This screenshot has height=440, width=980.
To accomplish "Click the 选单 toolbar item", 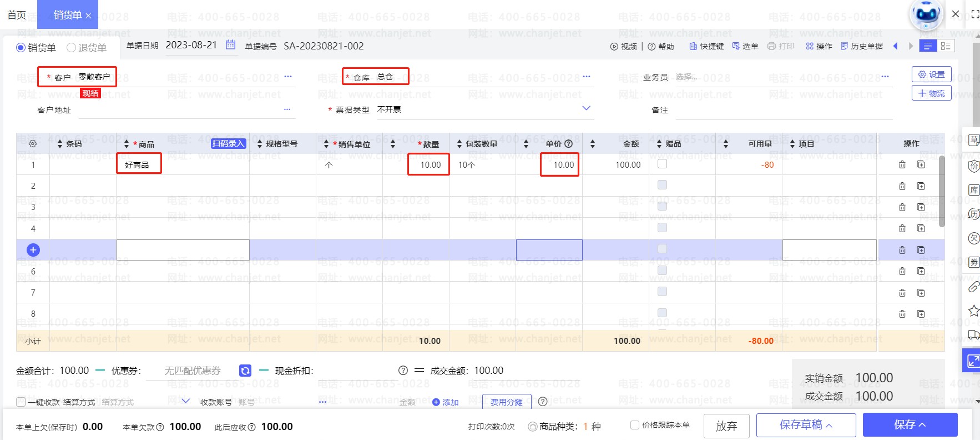I will pos(745,47).
